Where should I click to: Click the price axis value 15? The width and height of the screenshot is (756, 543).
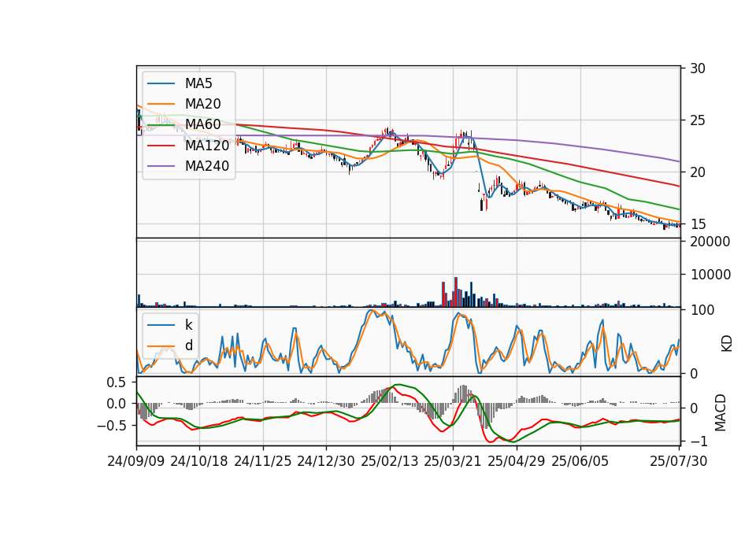(x=698, y=224)
